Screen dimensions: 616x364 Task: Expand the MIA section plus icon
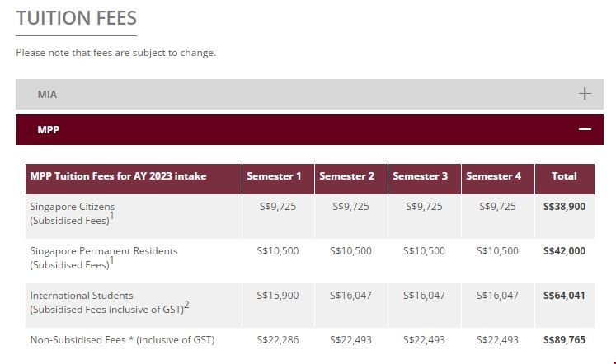(585, 94)
